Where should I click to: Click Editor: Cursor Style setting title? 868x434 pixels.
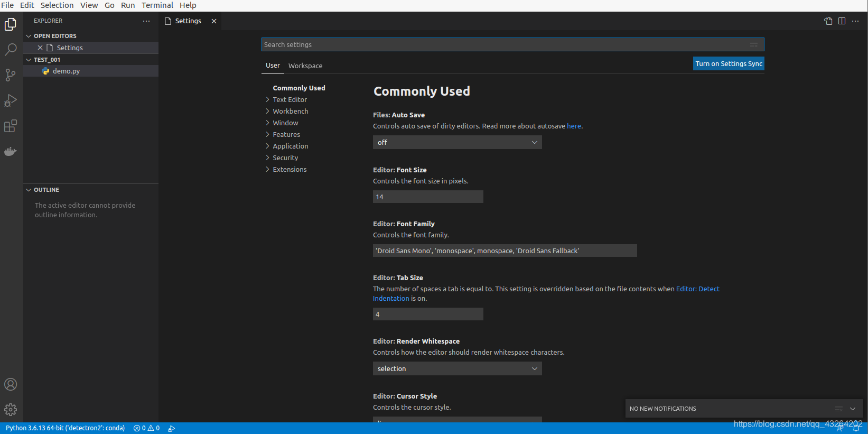click(405, 396)
